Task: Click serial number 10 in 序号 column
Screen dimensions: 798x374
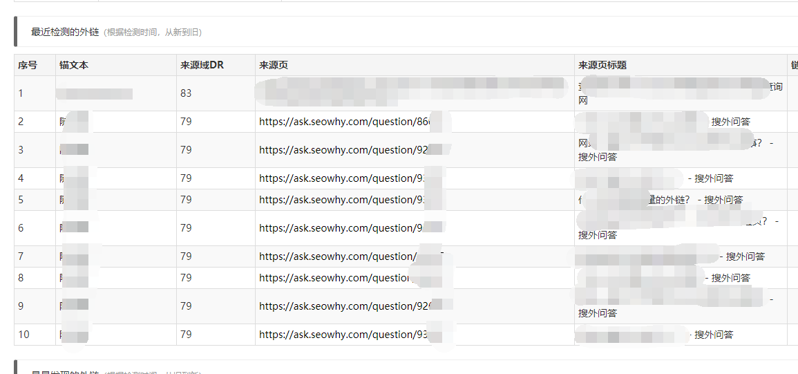Action: (x=23, y=335)
